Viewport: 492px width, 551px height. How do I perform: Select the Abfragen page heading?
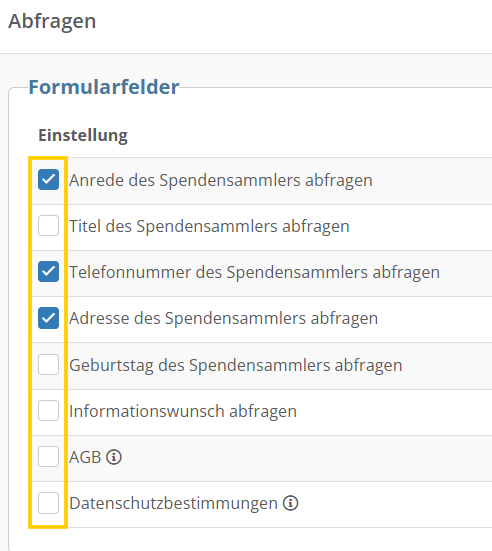(x=52, y=21)
